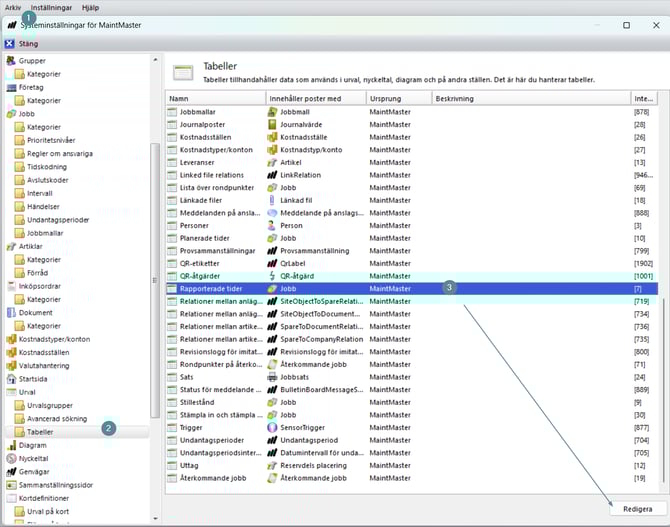Open Avancerad sökning under Urval
This screenshot has width=670, height=527.
pyautogui.click(x=56, y=419)
